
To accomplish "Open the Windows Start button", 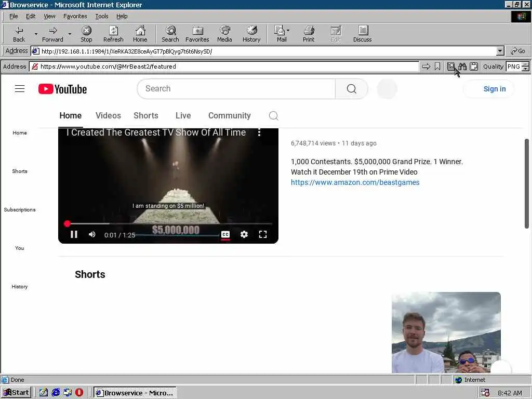I will tap(16, 393).
